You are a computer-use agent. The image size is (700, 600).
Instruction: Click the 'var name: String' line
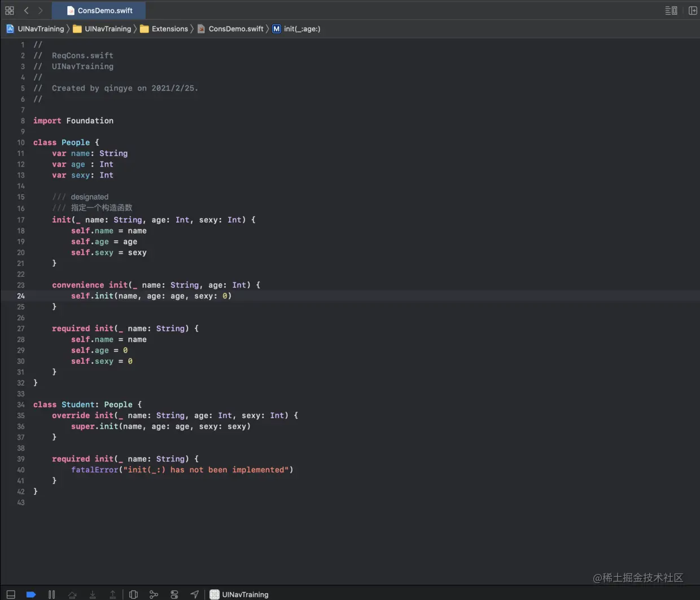[90, 154]
